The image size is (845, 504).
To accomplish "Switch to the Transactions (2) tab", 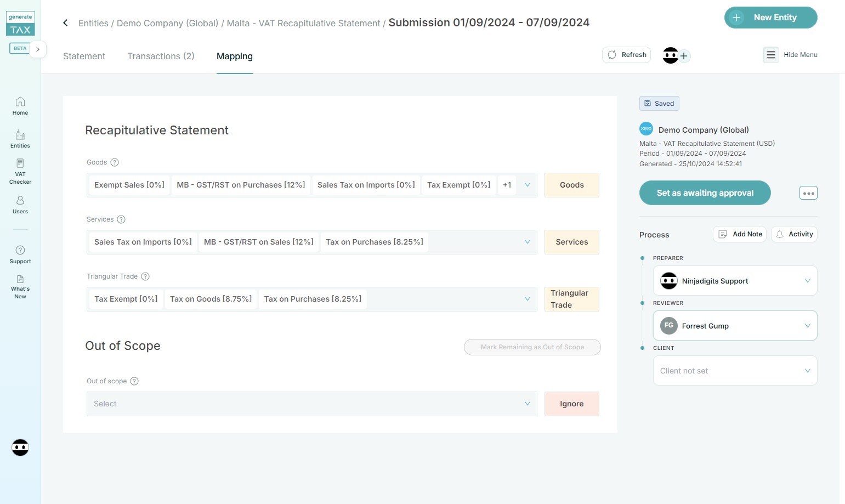I will [x=161, y=56].
